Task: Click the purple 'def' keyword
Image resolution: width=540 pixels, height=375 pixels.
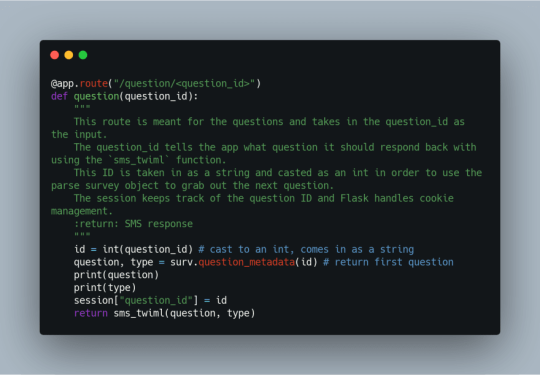Action: tap(59, 96)
